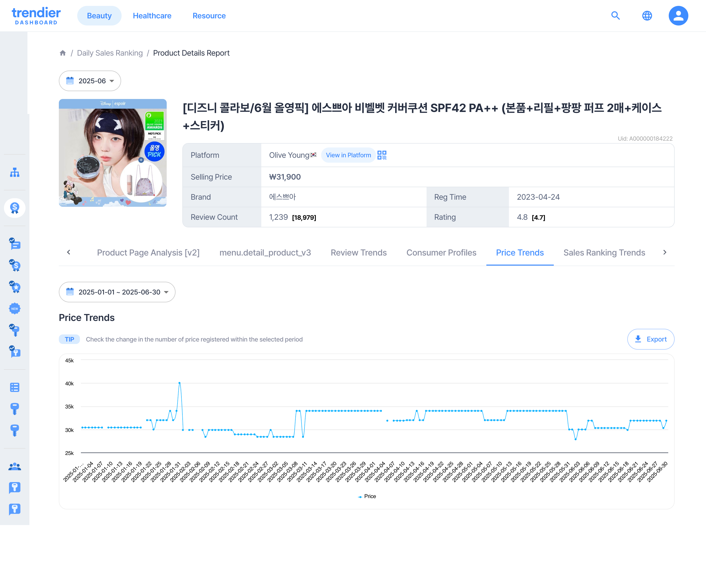Open the Consumer Profiles tab

(441, 252)
